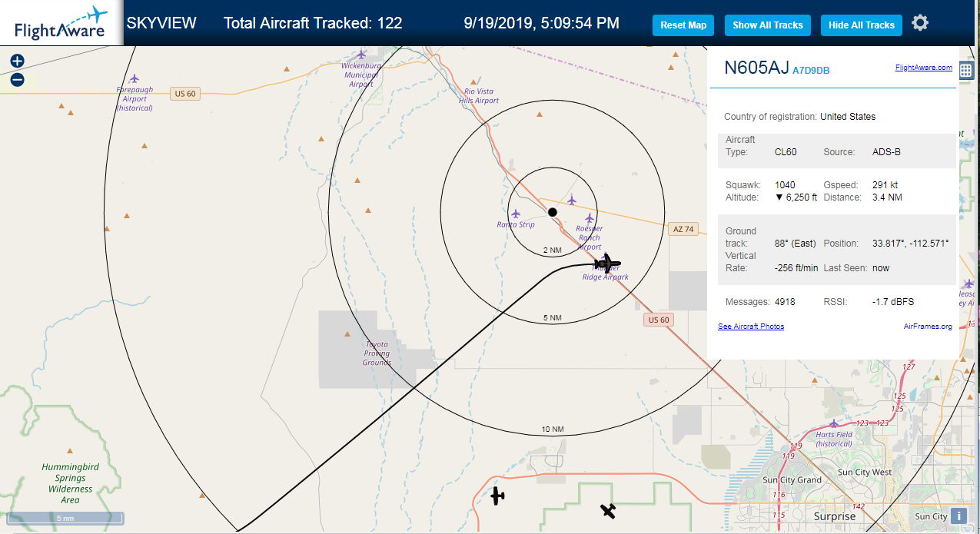980x534 pixels.
Task: Click the black receiver site dot
Action: [552, 211]
